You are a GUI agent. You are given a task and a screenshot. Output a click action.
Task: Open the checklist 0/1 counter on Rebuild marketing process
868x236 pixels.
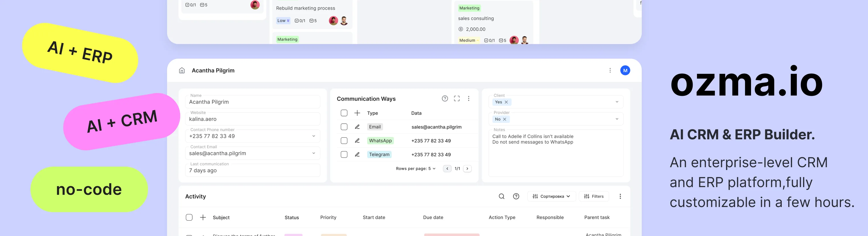point(300,20)
